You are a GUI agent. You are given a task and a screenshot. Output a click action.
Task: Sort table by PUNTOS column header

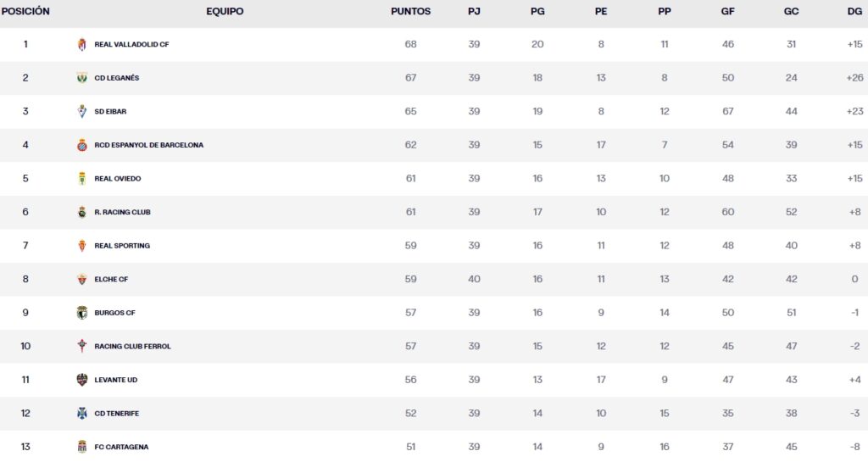click(410, 12)
